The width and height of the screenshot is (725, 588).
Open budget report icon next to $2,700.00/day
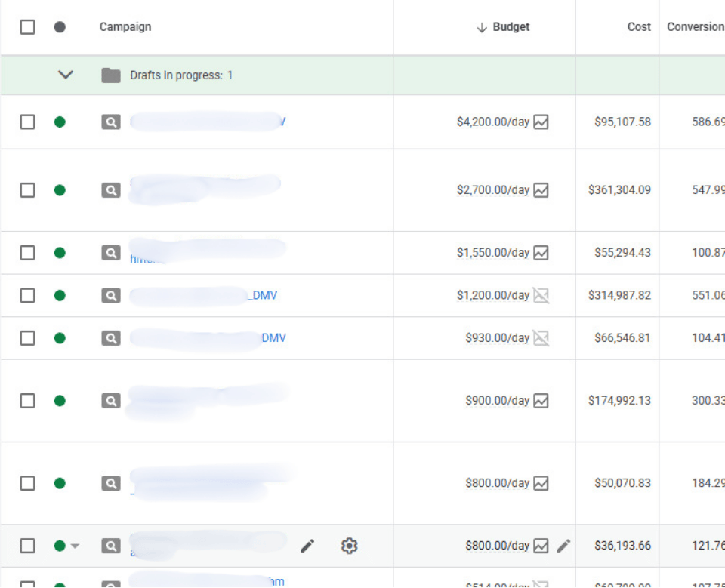tap(541, 191)
